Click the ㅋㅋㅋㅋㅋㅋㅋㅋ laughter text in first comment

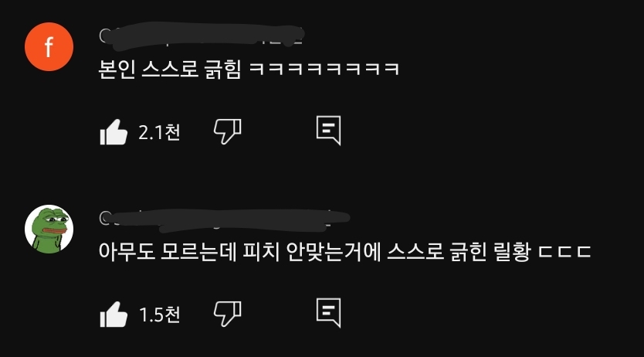coord(324,69)
